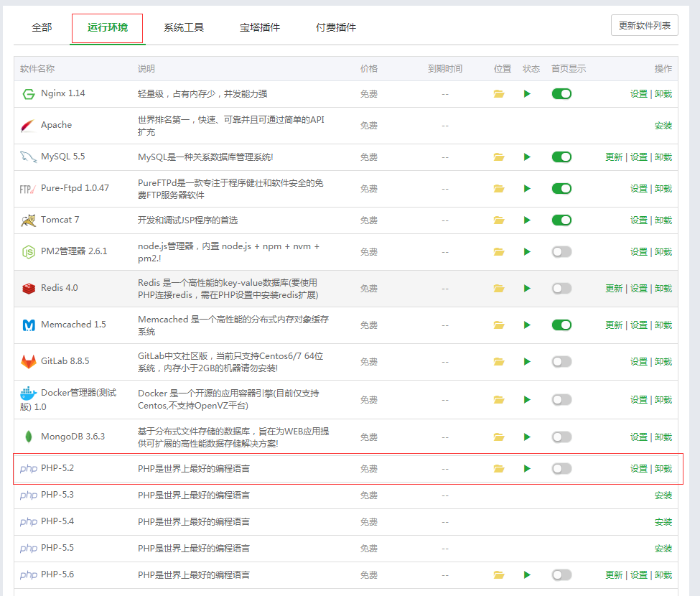Click 安装 link for PHP-5.5

[663, 549]
